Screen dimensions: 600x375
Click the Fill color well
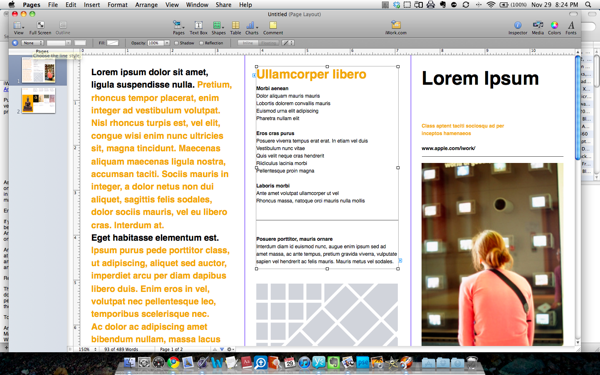click(112, 43)
